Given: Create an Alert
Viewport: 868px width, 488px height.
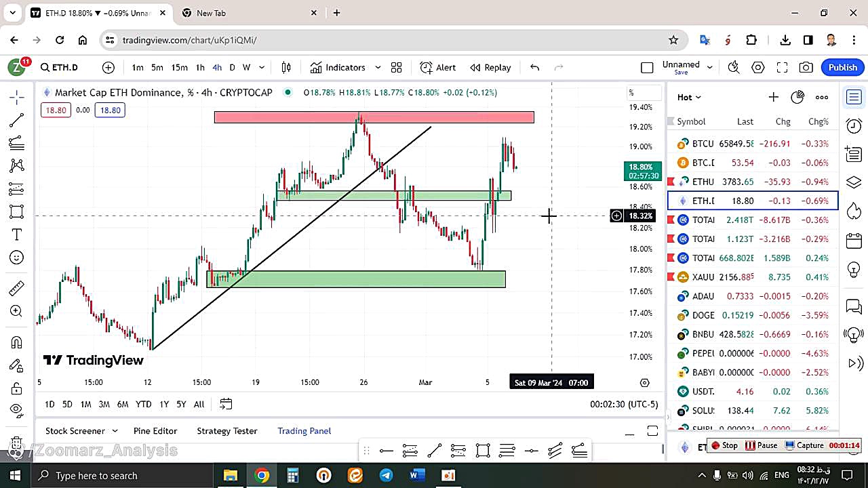Looking at the screenshot, I should [x=438, y=67].
